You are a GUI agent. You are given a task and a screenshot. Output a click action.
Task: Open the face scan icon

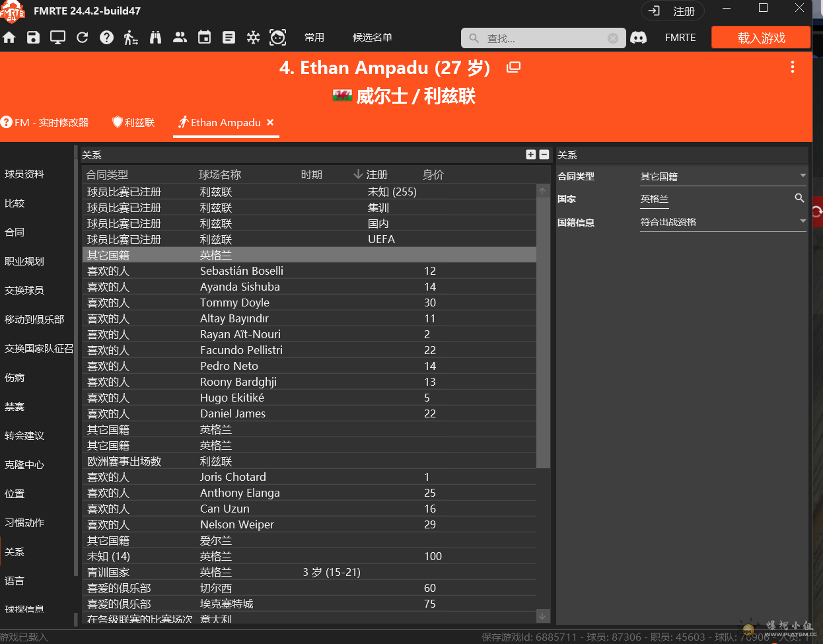click(278, 38)
